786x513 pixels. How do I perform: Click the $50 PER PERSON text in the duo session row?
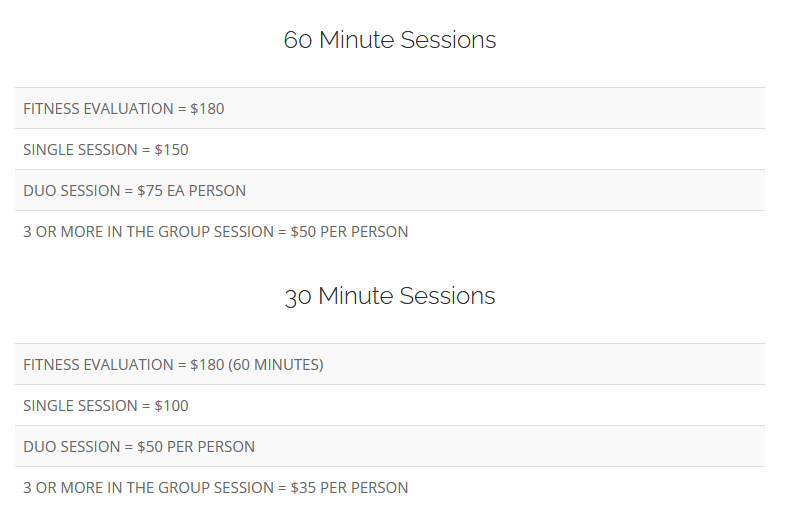(x=196, y=447)
